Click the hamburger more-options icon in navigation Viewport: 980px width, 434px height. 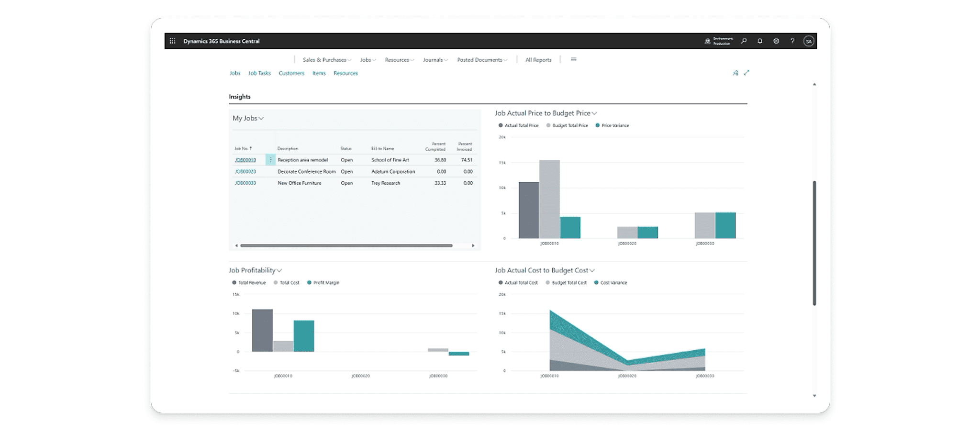click(x=573, y=60)
